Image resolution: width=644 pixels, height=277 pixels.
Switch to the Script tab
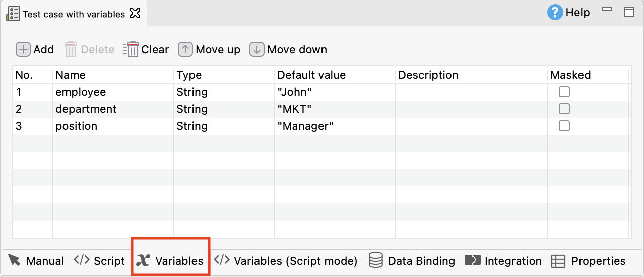[x=99, y=261]
